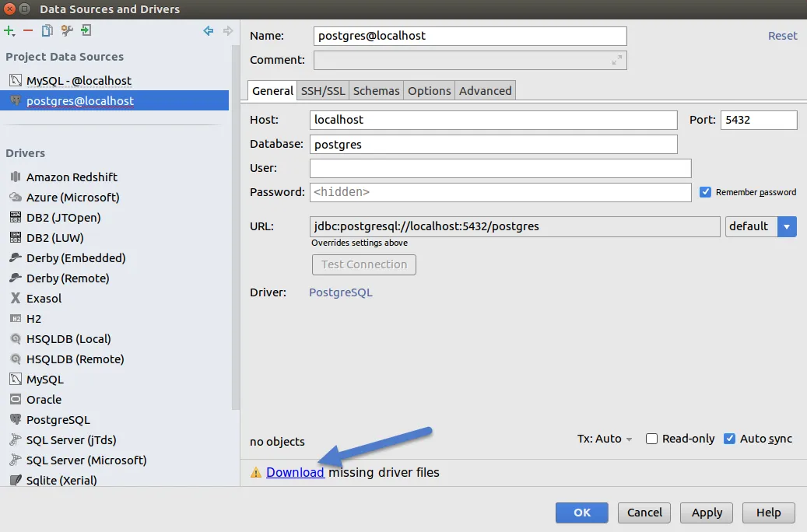This screenshot has height=532, width=807.
Task: Navigate forward with the right arrow icon
Action: (228, 31)
